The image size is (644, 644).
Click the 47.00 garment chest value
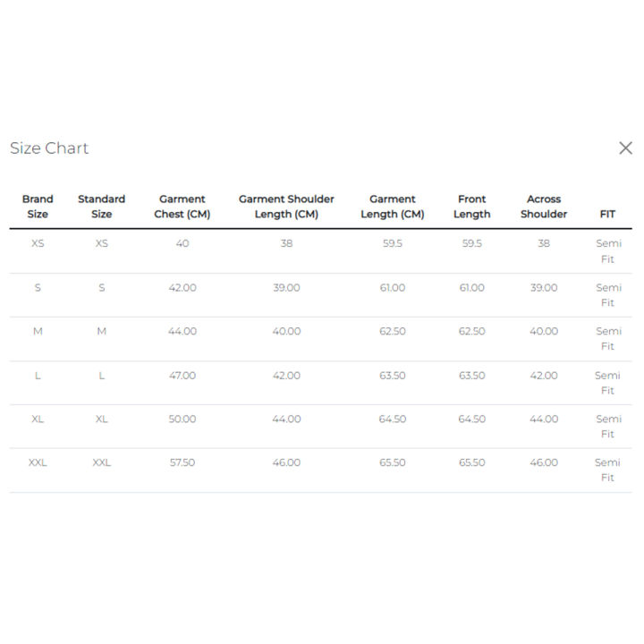pyautogui.click(x=182, y=376)
